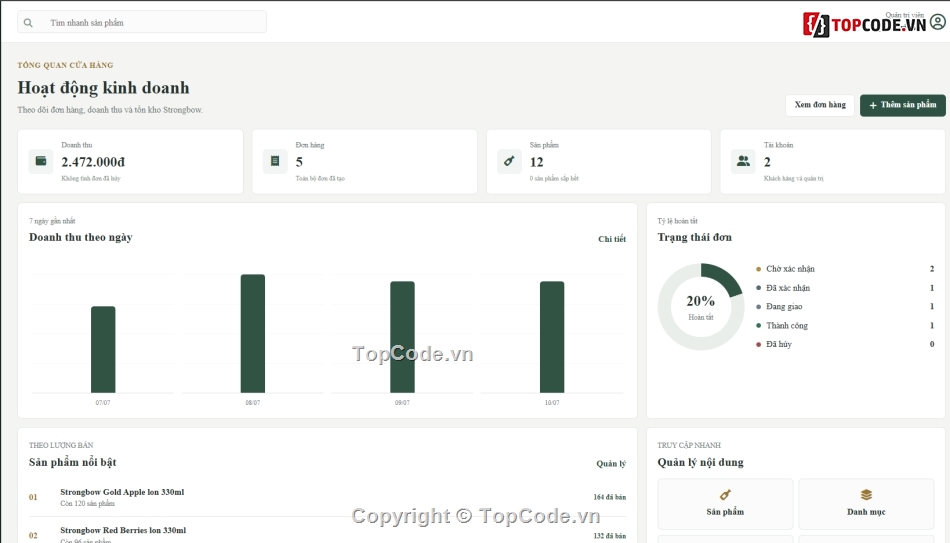This screenshot has width=950, height=543.
Task: Click the 'Quản lý nội dung' section title
Action: coord(700,462)
